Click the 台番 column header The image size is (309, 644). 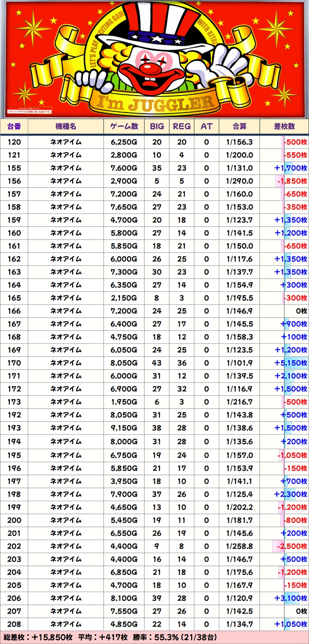click(14, 127)
